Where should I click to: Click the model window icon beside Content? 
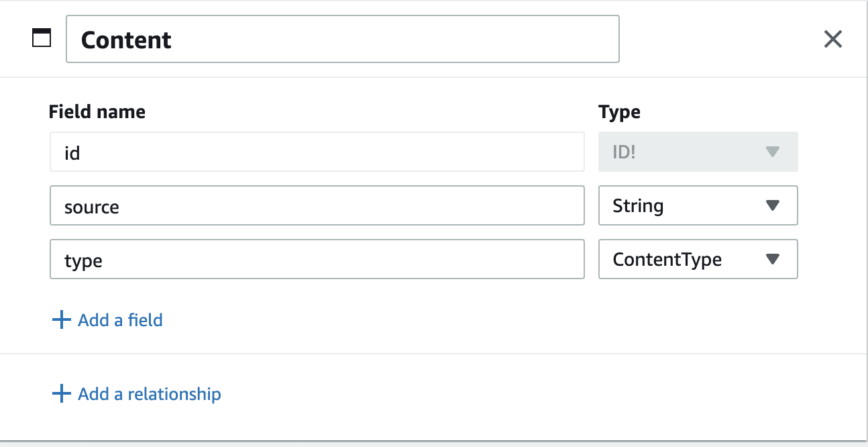pyautogui.click(x=42, y=39)
